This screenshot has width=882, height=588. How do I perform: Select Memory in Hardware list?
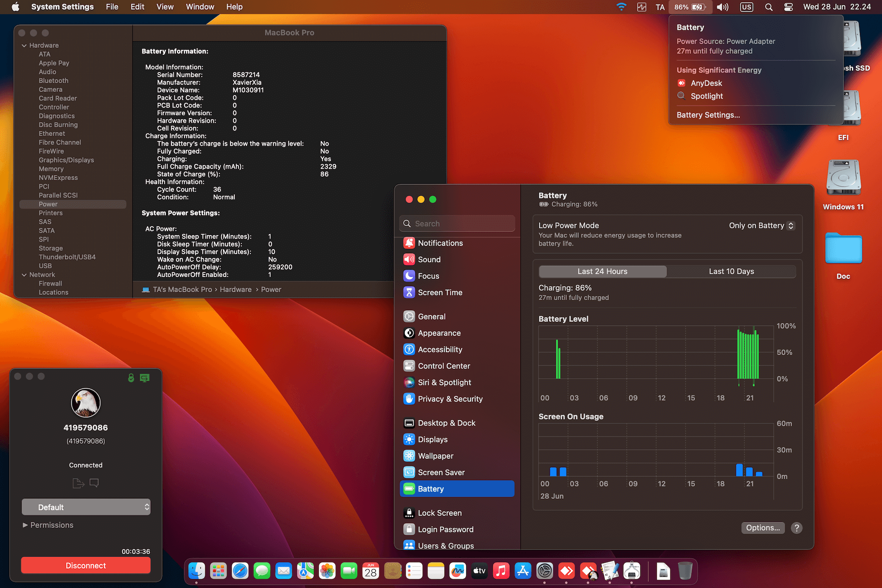(x=51, y=169)
